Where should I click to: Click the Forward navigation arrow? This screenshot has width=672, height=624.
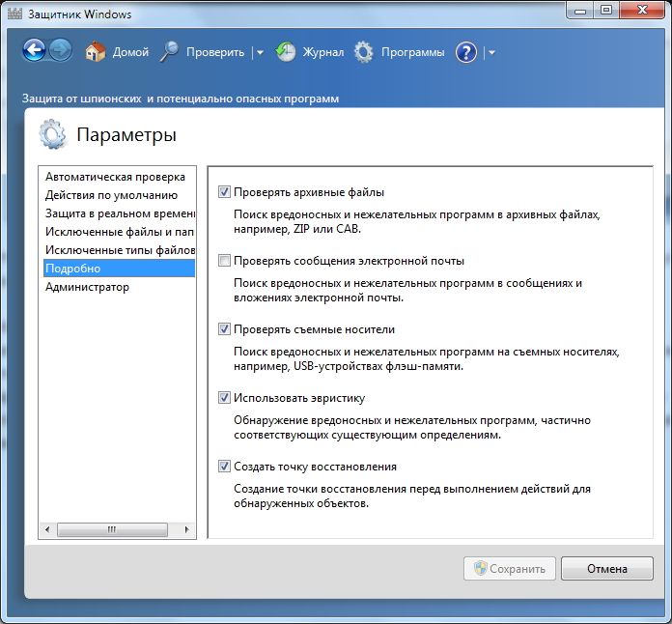click(x=61, y=51)
